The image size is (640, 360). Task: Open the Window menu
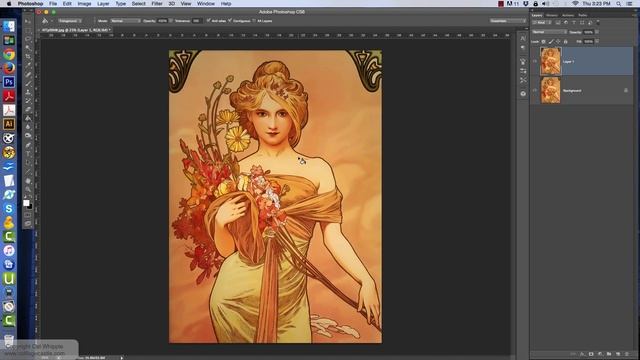pos(206,4)
